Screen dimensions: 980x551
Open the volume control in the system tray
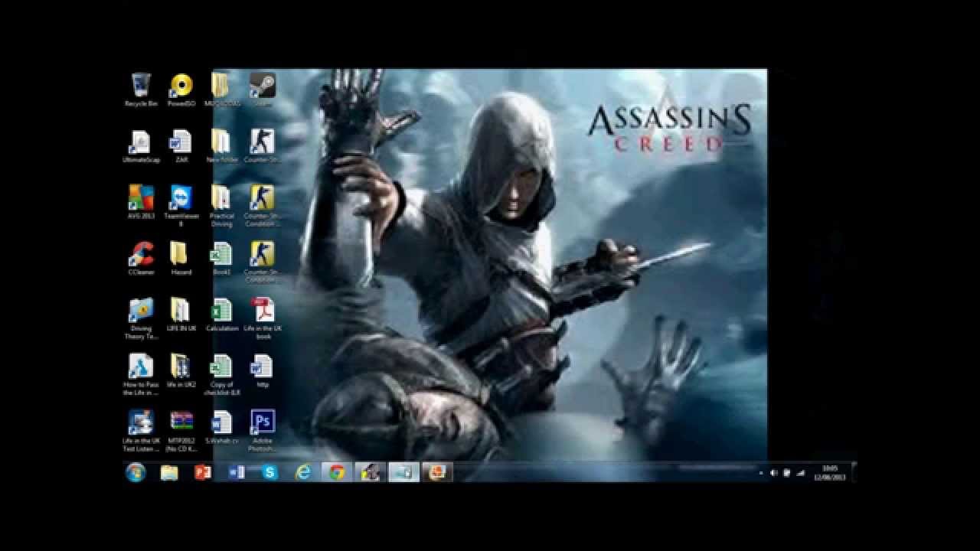(x=773, y=473)
